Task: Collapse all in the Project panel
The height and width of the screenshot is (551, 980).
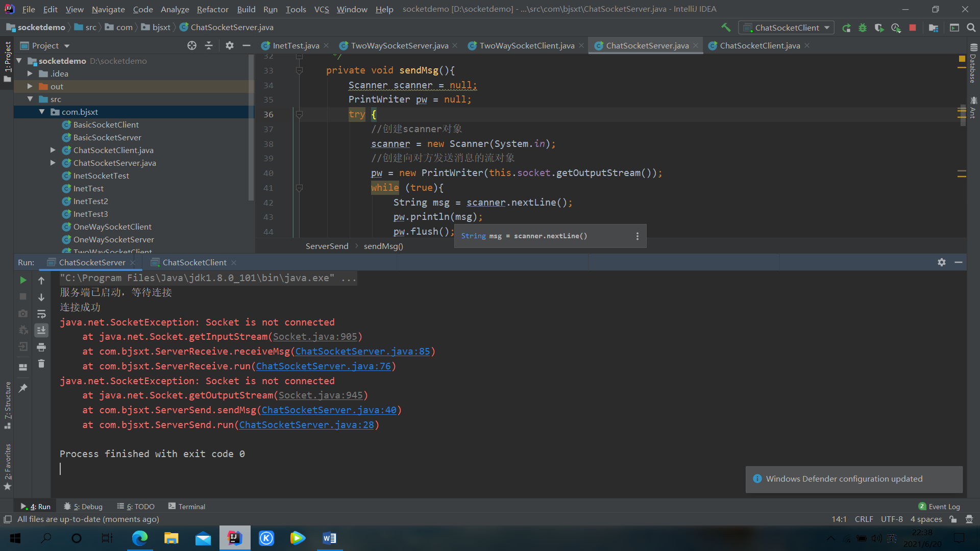Action: tap(209, 45)
